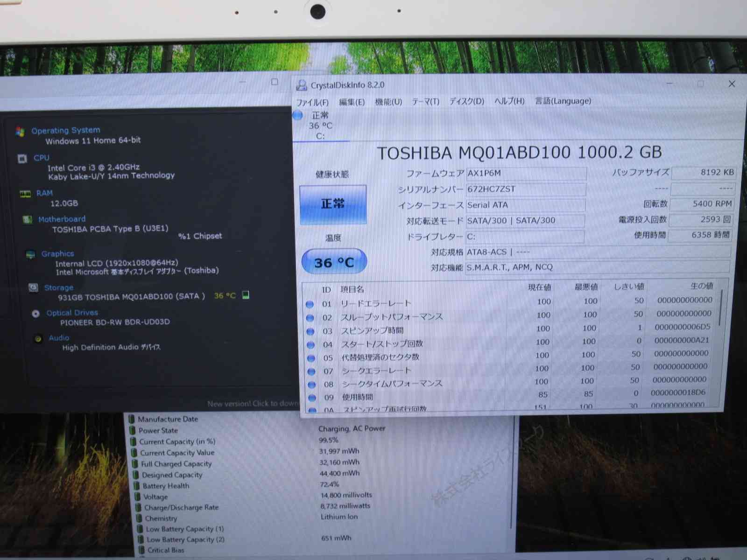This screenshot has height=560, width=747.
Task: Click the green storage temperature indicator in Speccy
Action: pyautogui.click(x=246, y=294)
